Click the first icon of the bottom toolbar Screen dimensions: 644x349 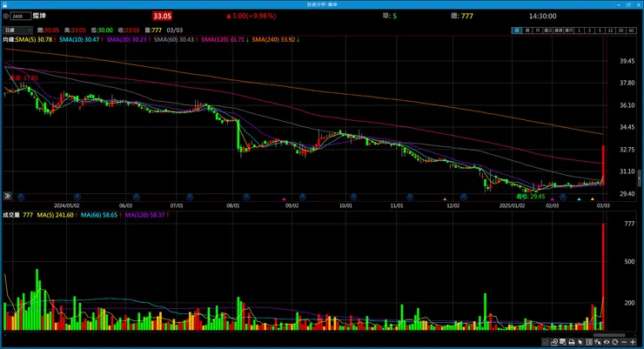pos(546,342)
